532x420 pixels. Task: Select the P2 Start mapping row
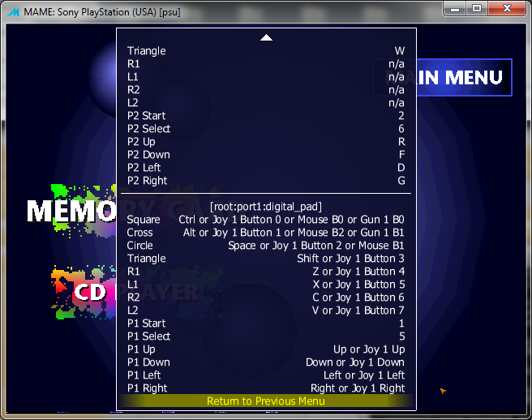[x=265, y=116]
